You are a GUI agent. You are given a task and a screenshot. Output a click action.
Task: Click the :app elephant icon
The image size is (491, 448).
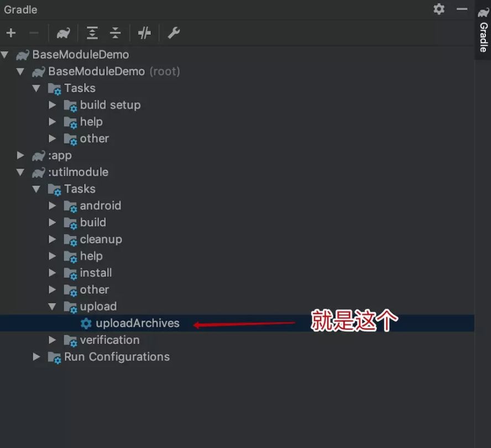[x=39, y=156]
